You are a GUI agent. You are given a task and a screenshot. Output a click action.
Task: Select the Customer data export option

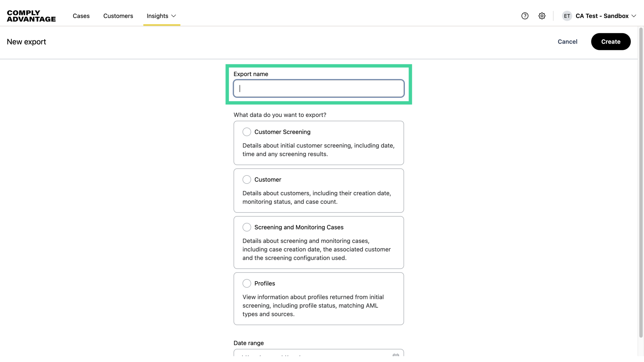(247, 179)
